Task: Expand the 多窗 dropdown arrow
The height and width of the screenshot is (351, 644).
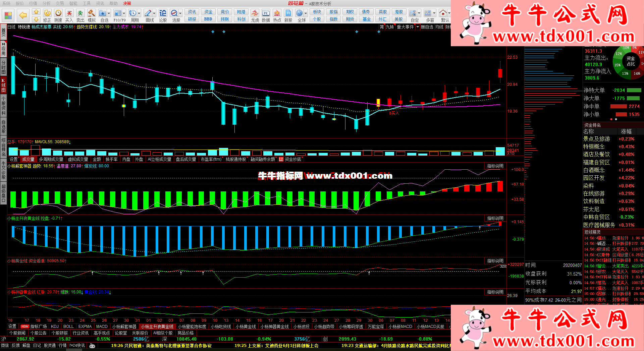Action: (434, 13)
